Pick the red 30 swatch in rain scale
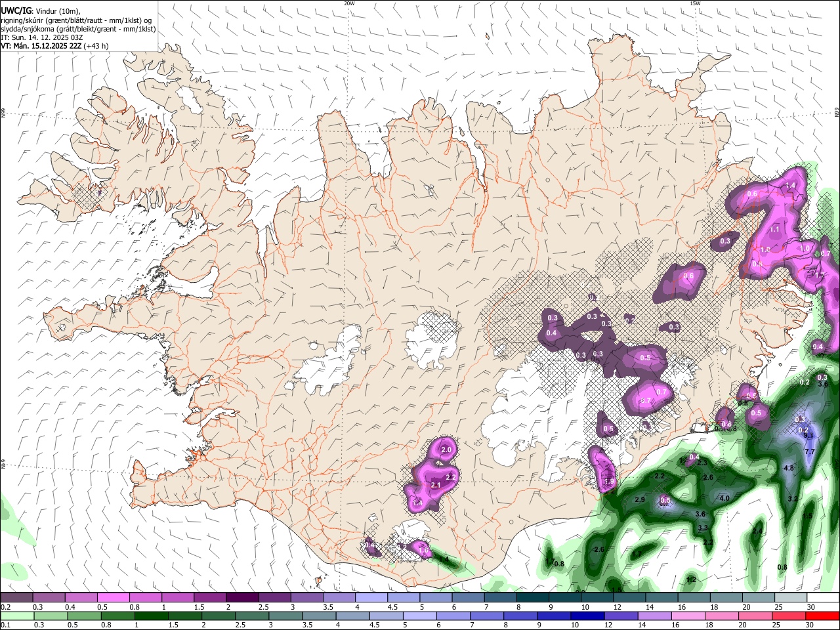 pyautogui.click(x=823, y=616)
